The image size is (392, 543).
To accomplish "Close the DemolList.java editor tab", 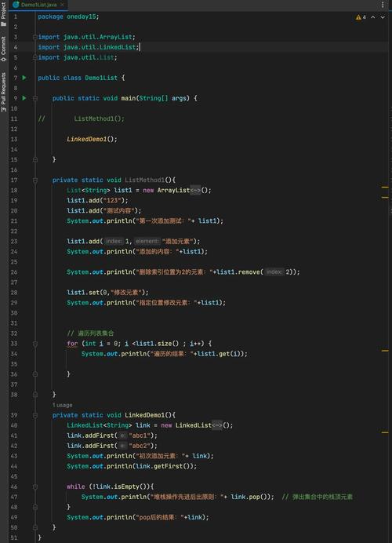I will click(x=62, y=5).
